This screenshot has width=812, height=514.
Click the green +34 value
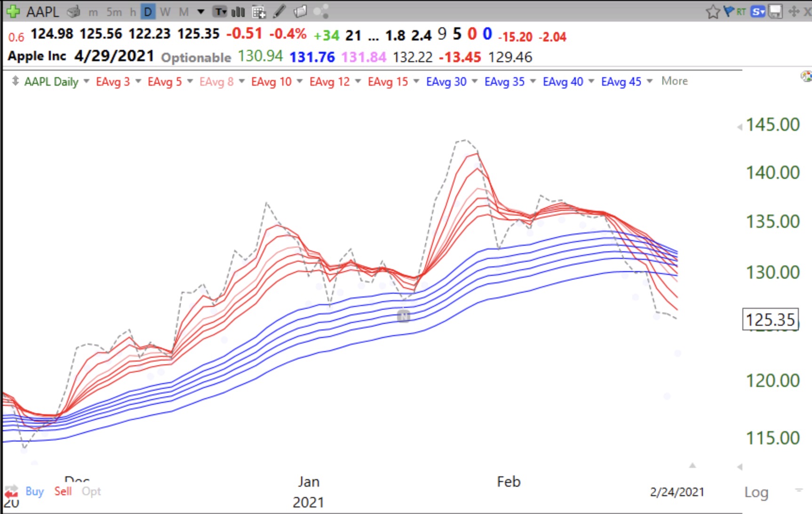pos(326,35)
